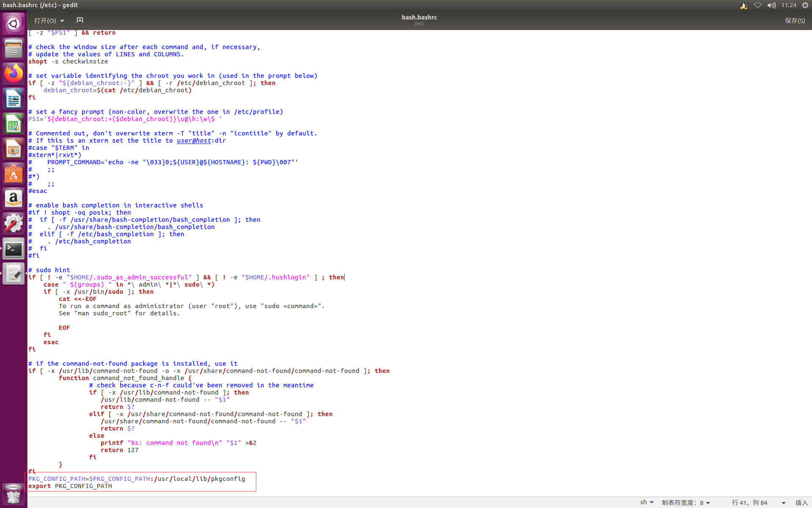This screenshot has width=812, height=508.
Task: Open the sh language selector dropdown
Action: (x=646, y=502)
